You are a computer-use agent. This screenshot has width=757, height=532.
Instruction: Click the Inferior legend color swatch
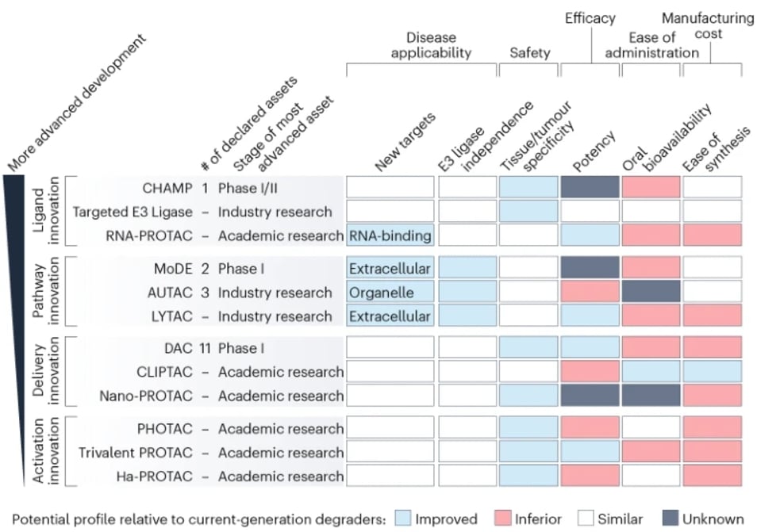click(x=502, y=519)
